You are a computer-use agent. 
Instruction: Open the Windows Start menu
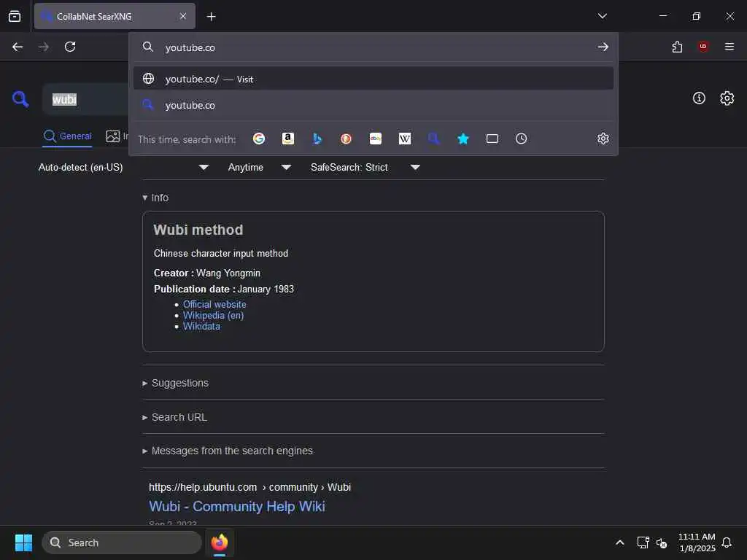click(23, 542)
